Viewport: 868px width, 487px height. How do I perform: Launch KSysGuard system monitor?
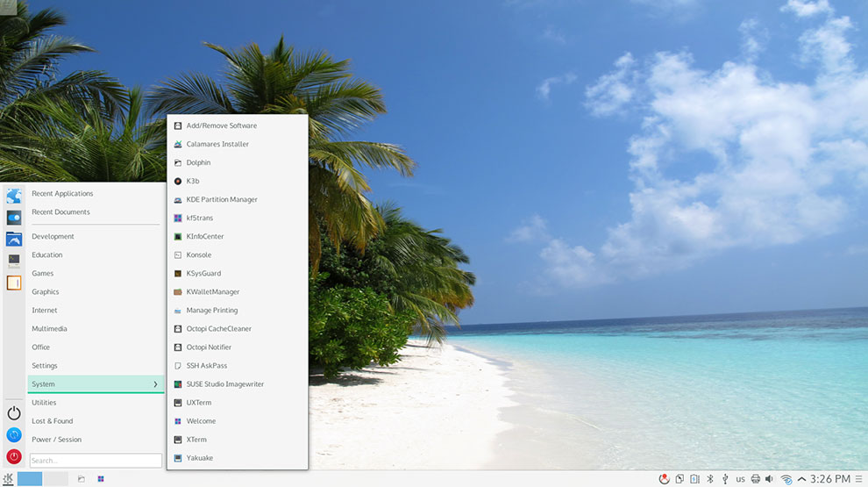click(238, 273)
